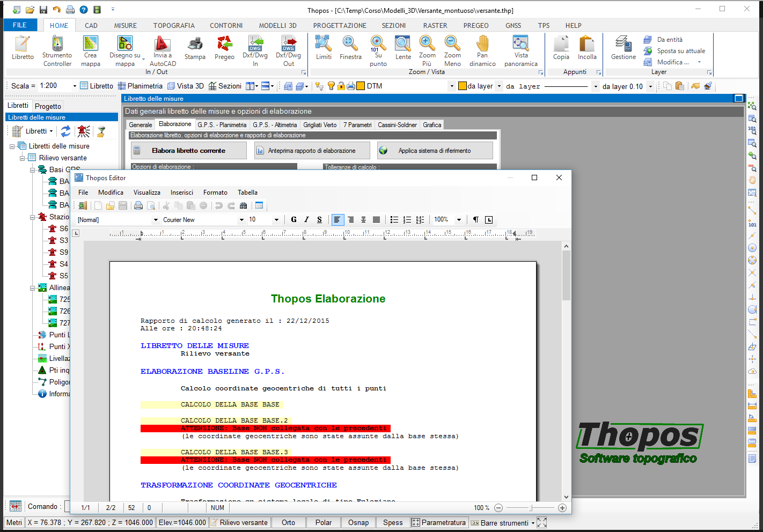The image size is (763, 532).
Task: Toggle bulleted list in editor
Action: [x=394, y=219]
